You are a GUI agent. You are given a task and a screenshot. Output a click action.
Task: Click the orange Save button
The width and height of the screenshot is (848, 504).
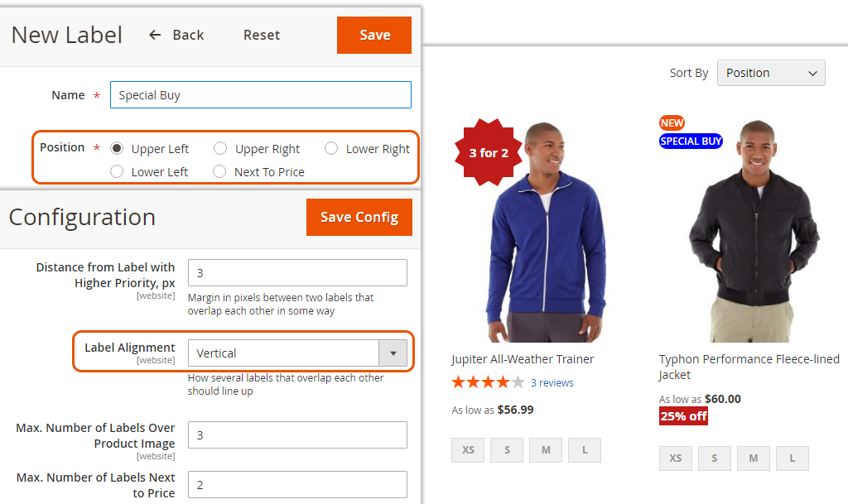[x=374, y=35]
